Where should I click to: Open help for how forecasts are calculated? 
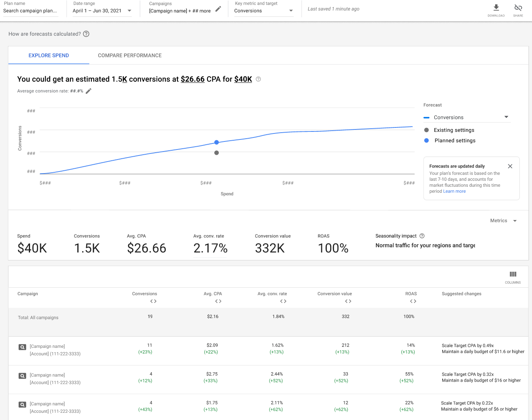coord(86,34)
